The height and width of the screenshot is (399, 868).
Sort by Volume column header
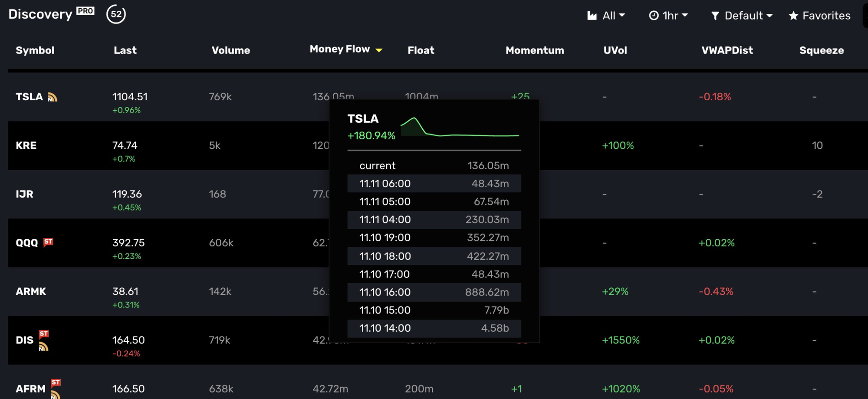[231, 50]
